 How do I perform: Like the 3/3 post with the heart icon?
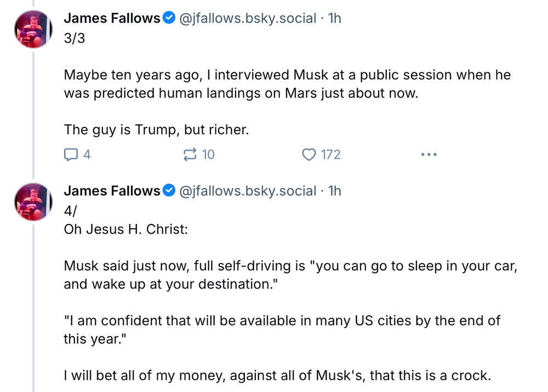point(309,155)
